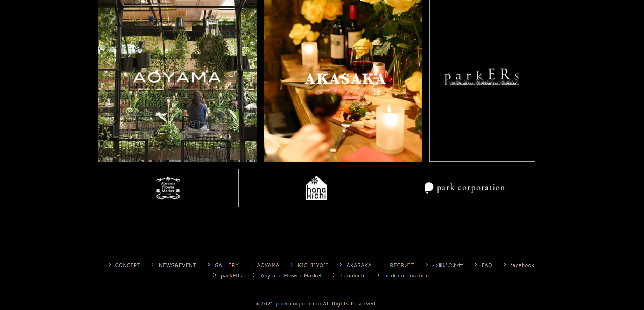Select AOYAMA in the footer navigation

coord(268,265)
